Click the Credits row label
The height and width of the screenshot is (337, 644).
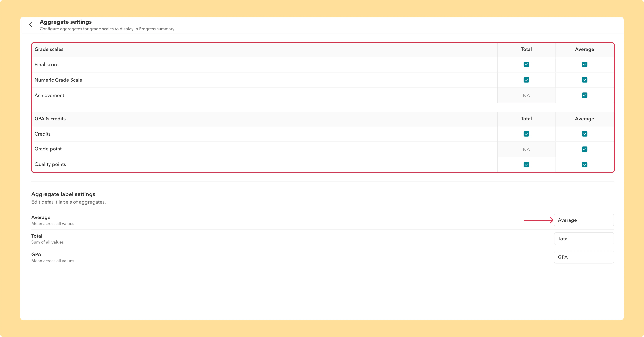42,134
